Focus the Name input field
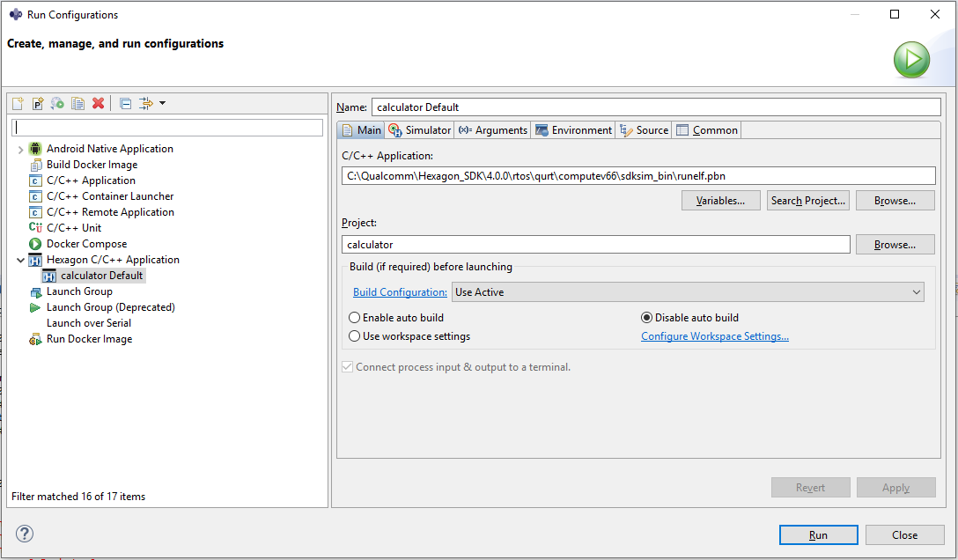The image size is (958, 560). pyautogui.click(x=656, y=107)
